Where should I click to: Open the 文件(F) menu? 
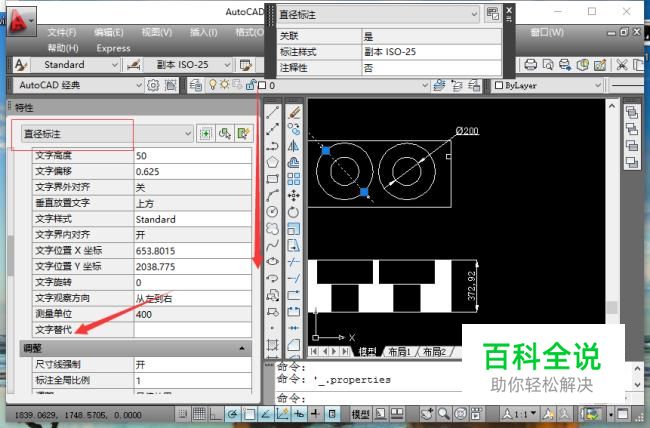61,32
